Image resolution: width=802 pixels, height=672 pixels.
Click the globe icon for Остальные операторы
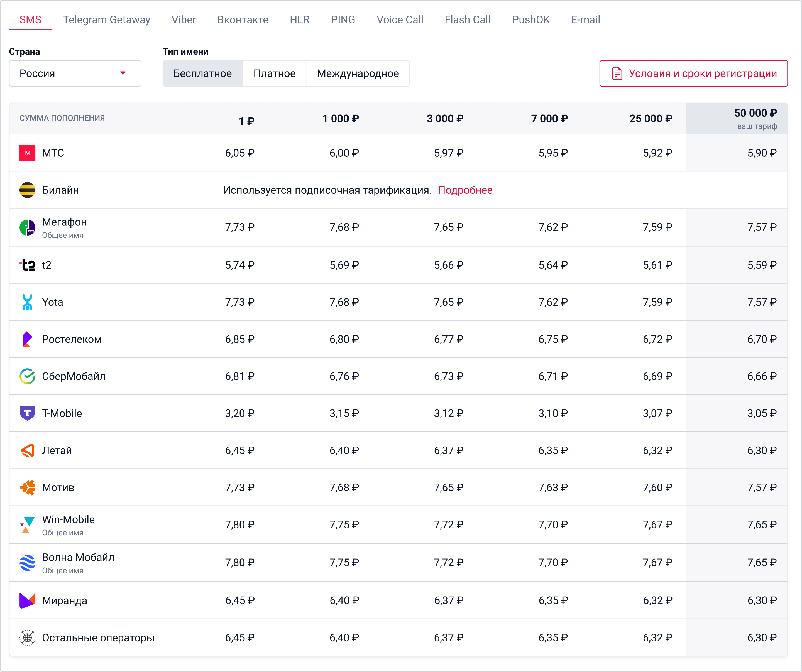point(28,638)
